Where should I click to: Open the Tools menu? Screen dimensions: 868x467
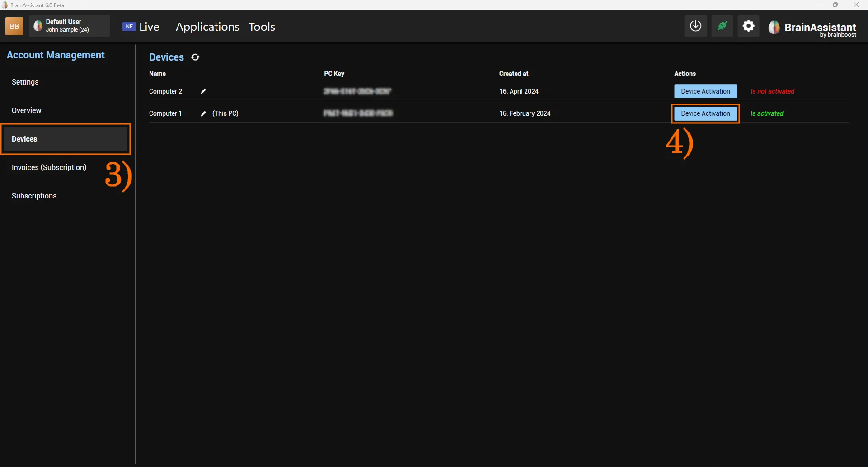coord(262,27)
